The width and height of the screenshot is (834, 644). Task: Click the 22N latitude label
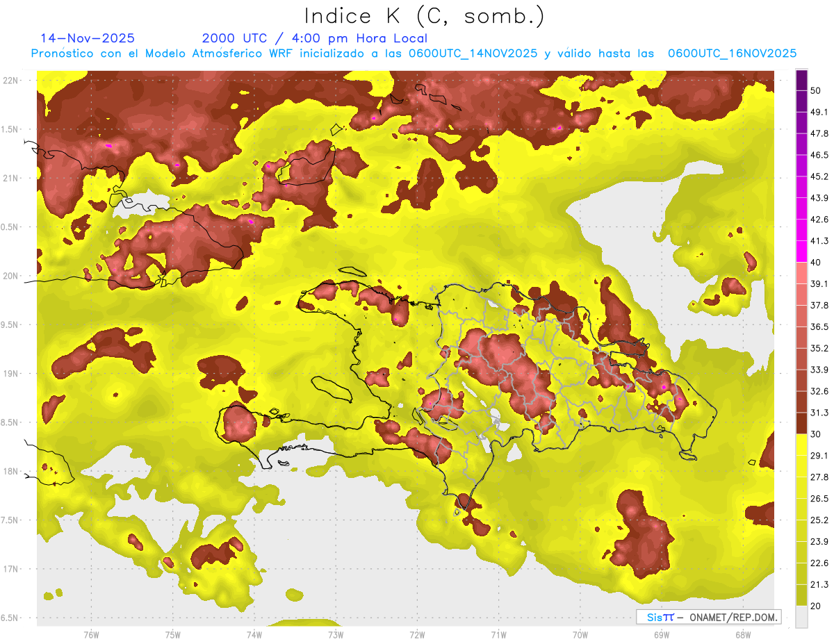[12, 81]
